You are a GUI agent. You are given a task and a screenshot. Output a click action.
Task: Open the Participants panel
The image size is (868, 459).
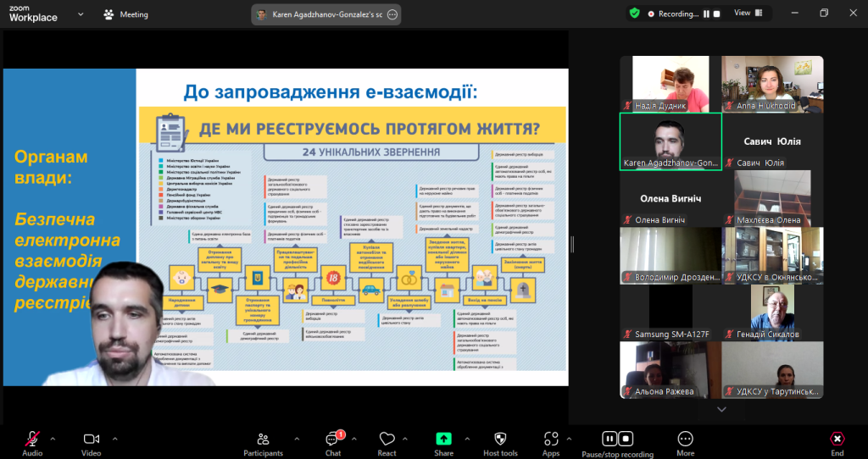pos(263,439)
